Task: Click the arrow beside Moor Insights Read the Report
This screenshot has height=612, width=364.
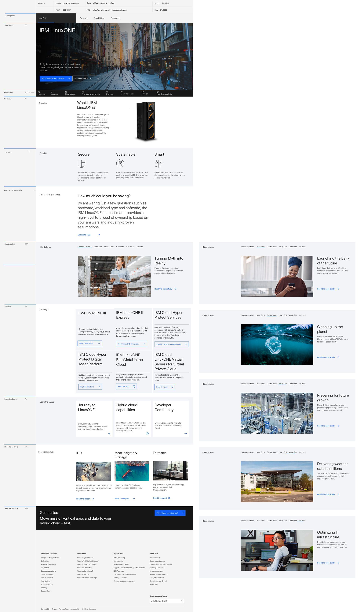Action: 134,498
